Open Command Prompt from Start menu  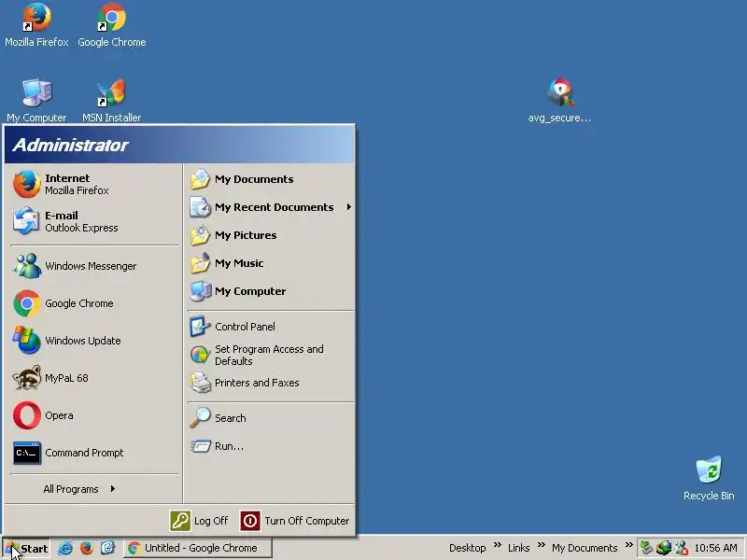92,453
